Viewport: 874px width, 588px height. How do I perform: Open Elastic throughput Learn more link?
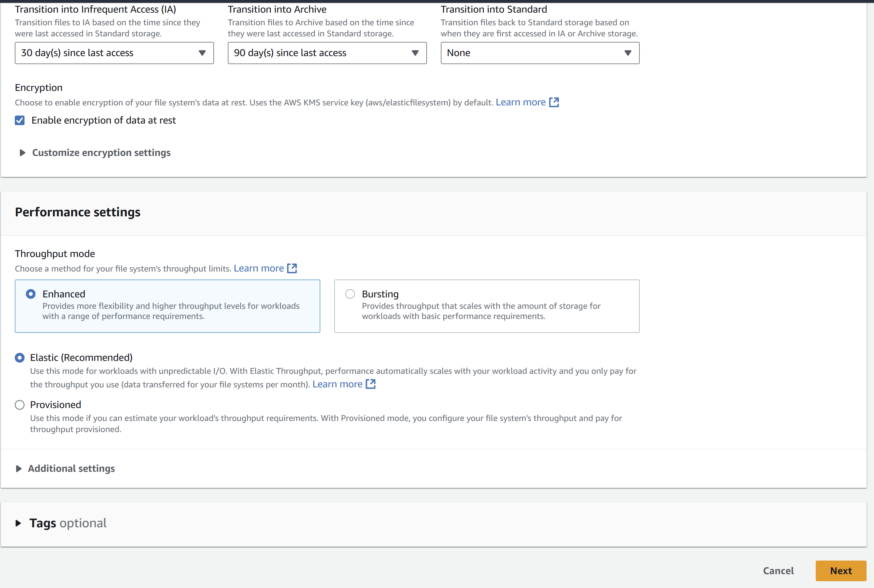(x=337, y=384)
